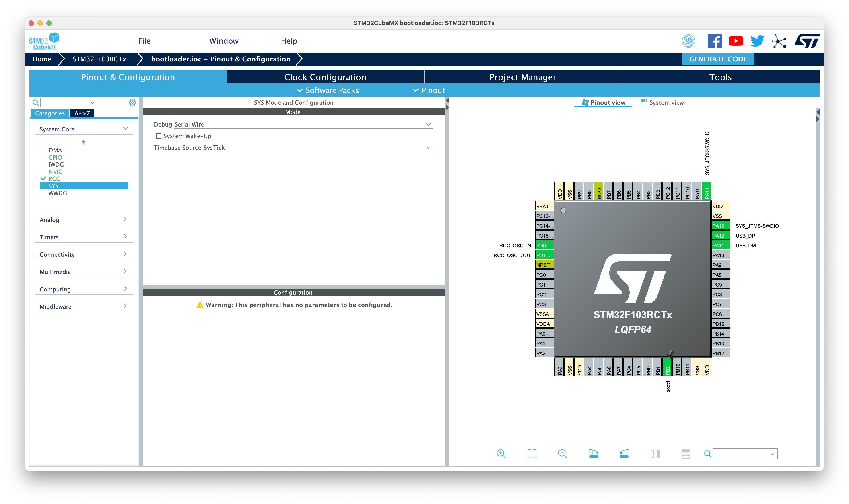The image size is (849, 504).
Task: Zoom out of the chip pinout
Action: point(562,453)
